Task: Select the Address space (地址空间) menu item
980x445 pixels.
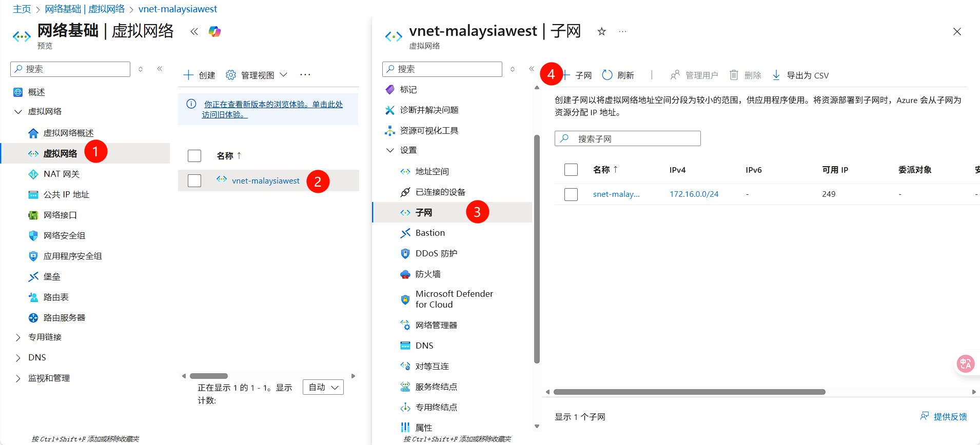Action: click(x=432, y=171)
